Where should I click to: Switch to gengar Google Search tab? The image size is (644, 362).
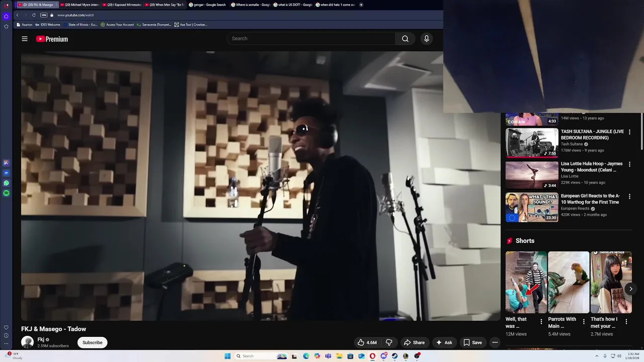208,5
